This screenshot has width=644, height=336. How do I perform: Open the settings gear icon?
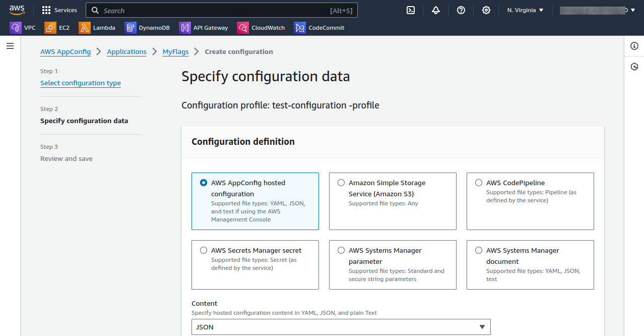[486, 10]
